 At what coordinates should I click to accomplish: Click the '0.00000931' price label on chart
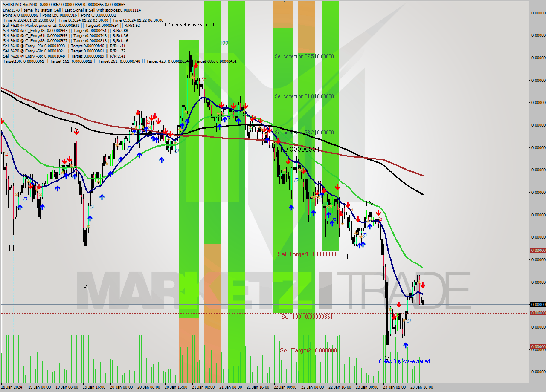click(302, 150)
